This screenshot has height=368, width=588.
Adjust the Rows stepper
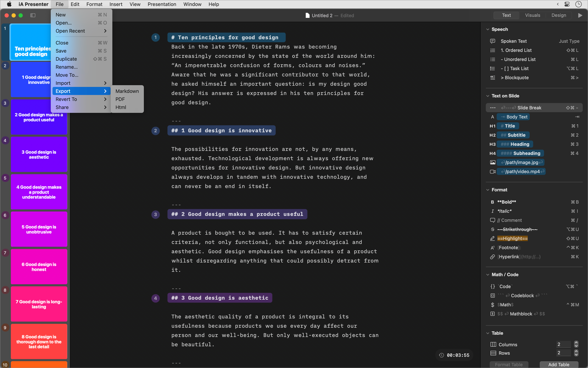(x=576, y=353)
